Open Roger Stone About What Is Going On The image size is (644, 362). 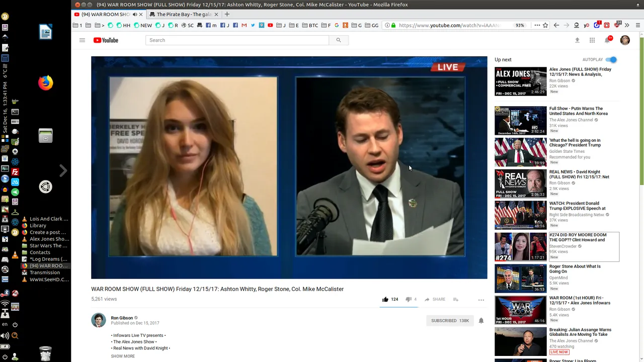coord(575,269)
